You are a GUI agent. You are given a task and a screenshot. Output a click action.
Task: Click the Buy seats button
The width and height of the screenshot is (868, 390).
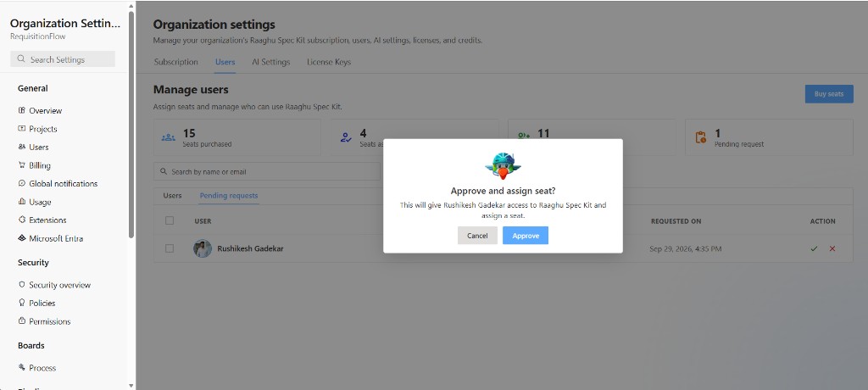click(x=829, y=94)
